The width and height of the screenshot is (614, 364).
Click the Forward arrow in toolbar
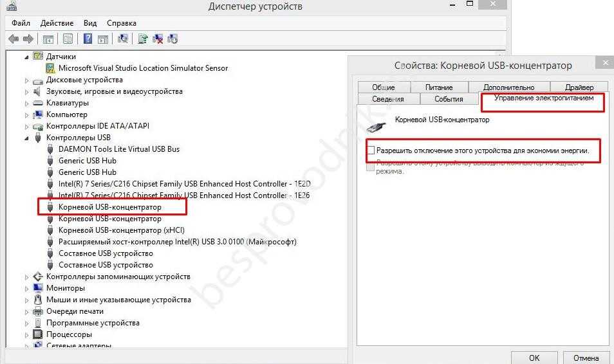point(28,39)
